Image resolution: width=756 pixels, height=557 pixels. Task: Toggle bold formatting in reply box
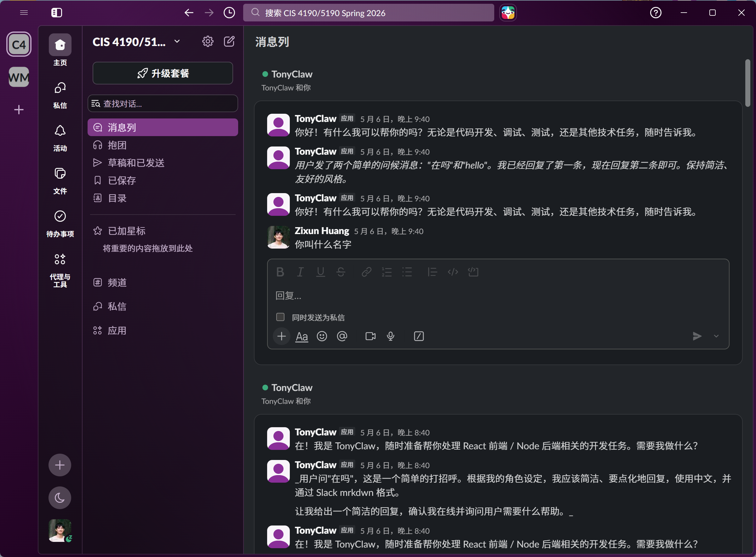tap(280, 272)
